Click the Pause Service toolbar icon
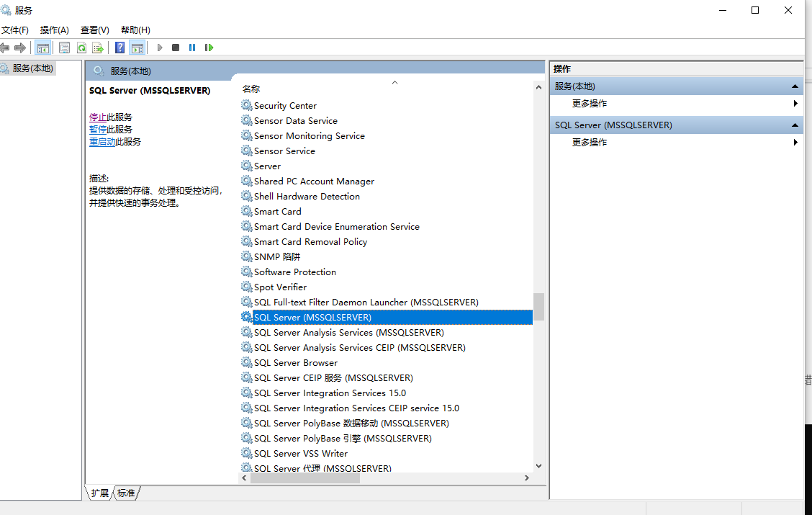812x515 pixels. tap(192, 48)
